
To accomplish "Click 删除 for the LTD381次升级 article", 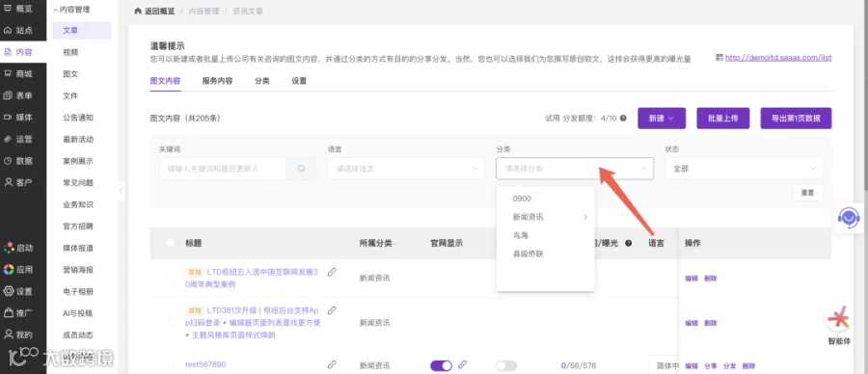I will [710, 323].
